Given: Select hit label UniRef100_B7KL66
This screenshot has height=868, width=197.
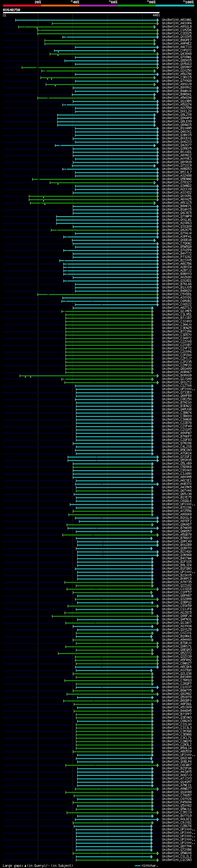Looking at the screenshot, I should (177, 284).
